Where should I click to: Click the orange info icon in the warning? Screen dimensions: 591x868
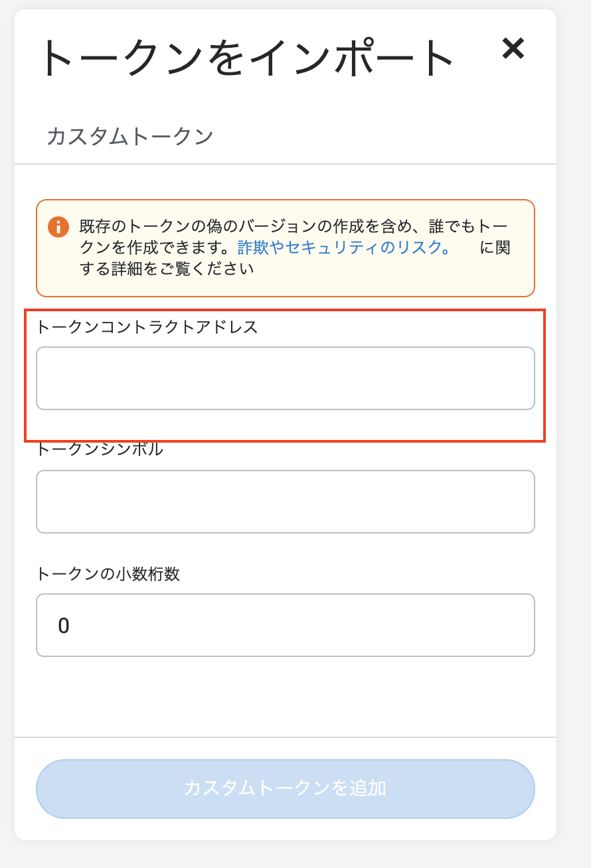(58, 227)
